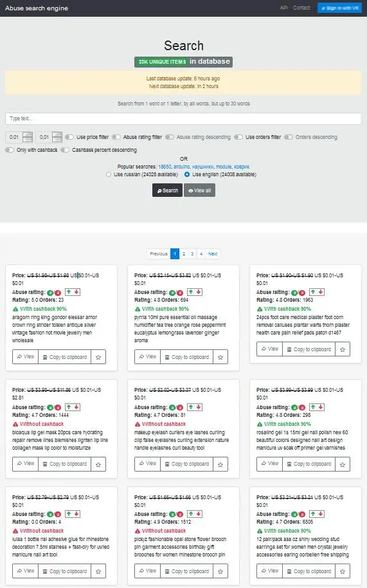367x588 pixels.
Task: Open the Next results page
Action: (x=213, y=254)
